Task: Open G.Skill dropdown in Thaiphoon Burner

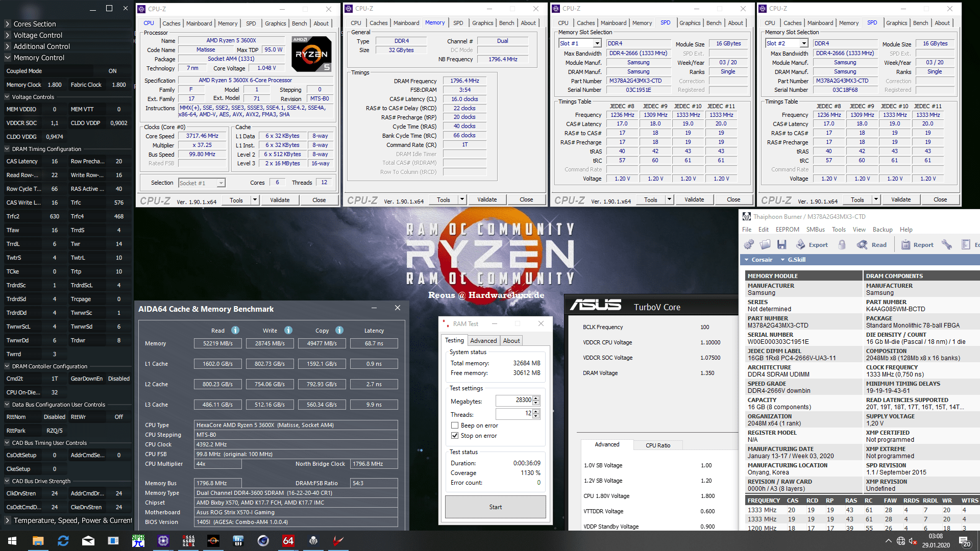Action: pyautogui.click(x=793, y=260)
